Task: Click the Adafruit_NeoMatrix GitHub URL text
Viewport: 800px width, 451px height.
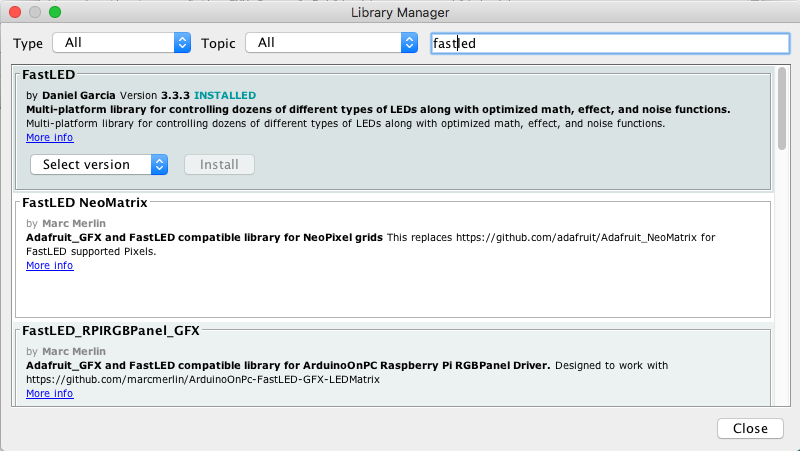Action: 576,238
